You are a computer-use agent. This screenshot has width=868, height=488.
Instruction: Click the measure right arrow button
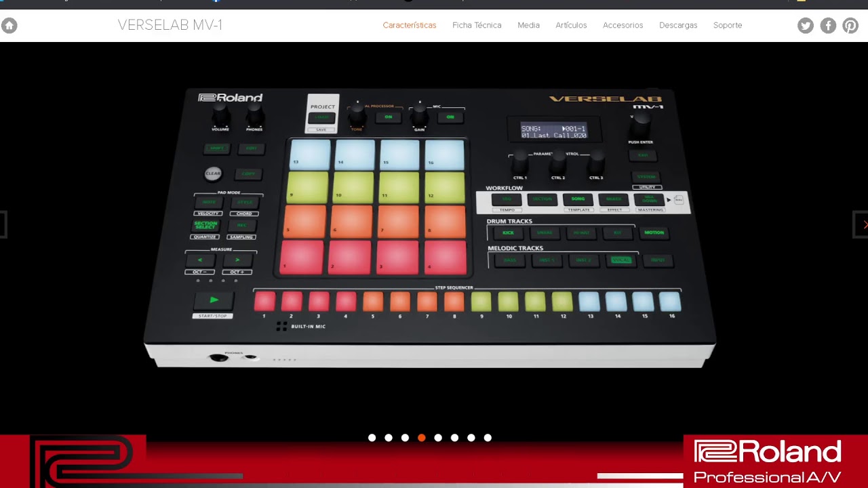click(x=237, y=260)
